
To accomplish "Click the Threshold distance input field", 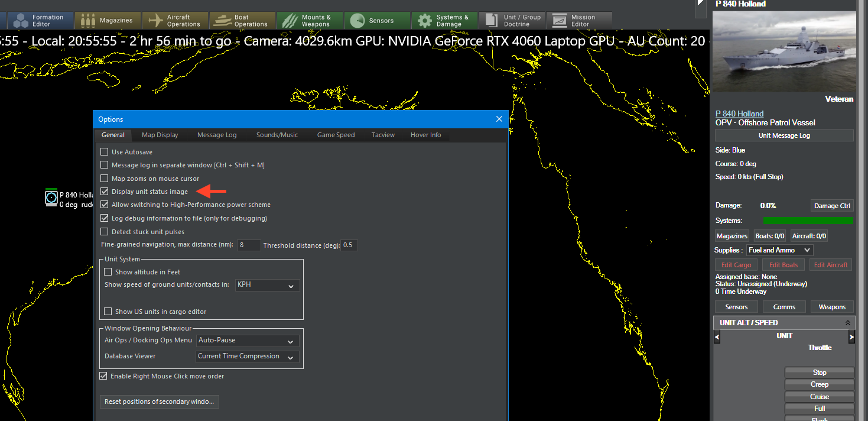I will point(349,245).
